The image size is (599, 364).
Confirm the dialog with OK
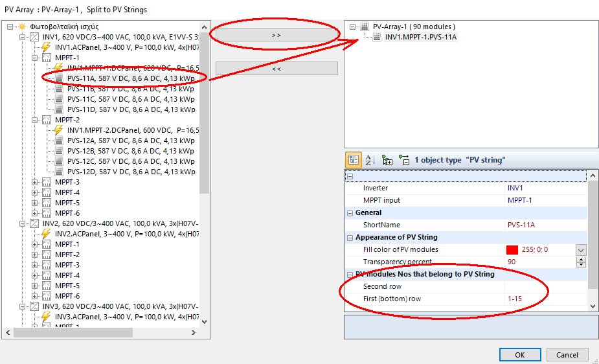tap(520, 354)
